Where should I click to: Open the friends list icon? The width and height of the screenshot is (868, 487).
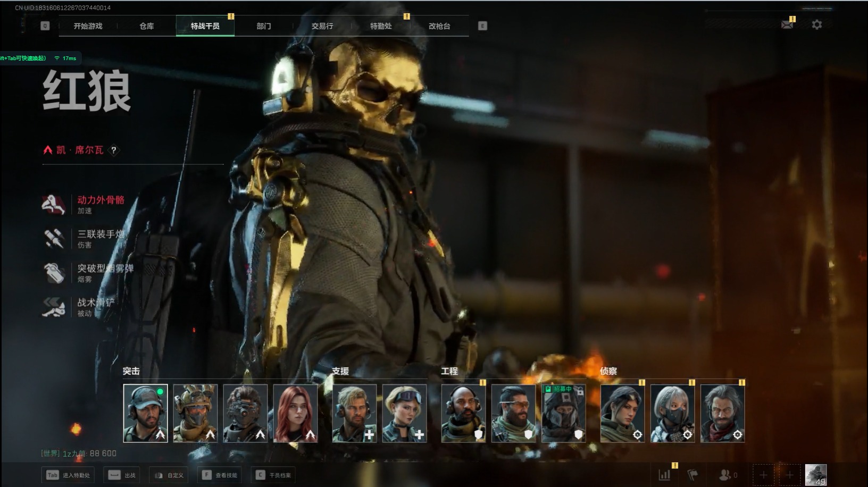pyautogui.click(x=727, y=475)
